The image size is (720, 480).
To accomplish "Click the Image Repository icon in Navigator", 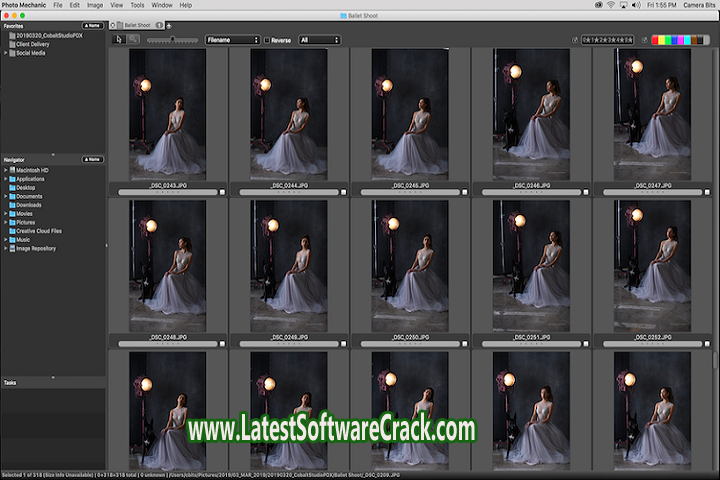I will 12,248.
